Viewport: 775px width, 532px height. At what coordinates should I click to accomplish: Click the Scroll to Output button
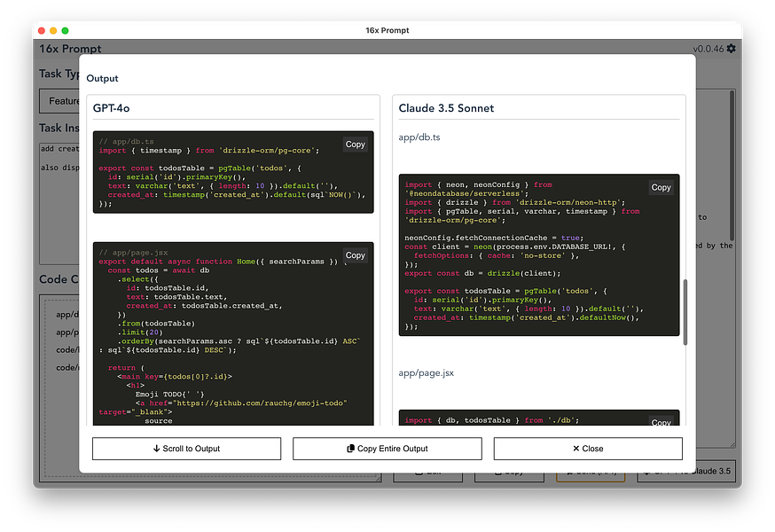186,449
